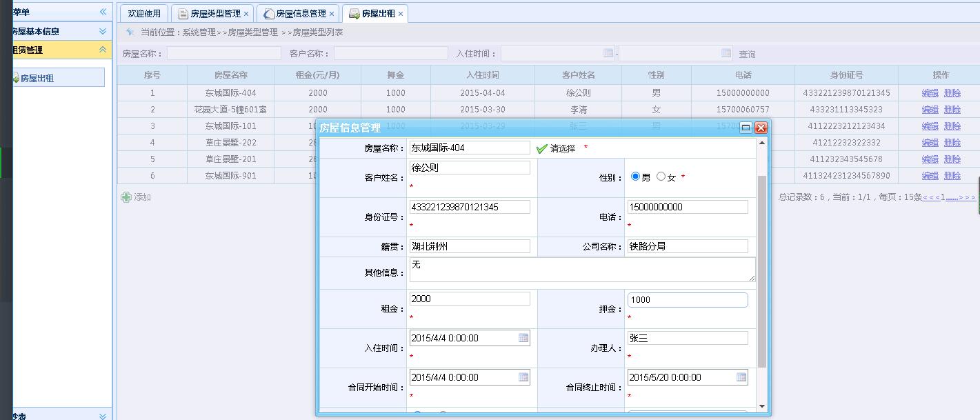The width and height of the screenshot is (980, 420).
Task: Switch to 欢迎使用 tab
Action: pyautogui.click(x=143, y=14)
